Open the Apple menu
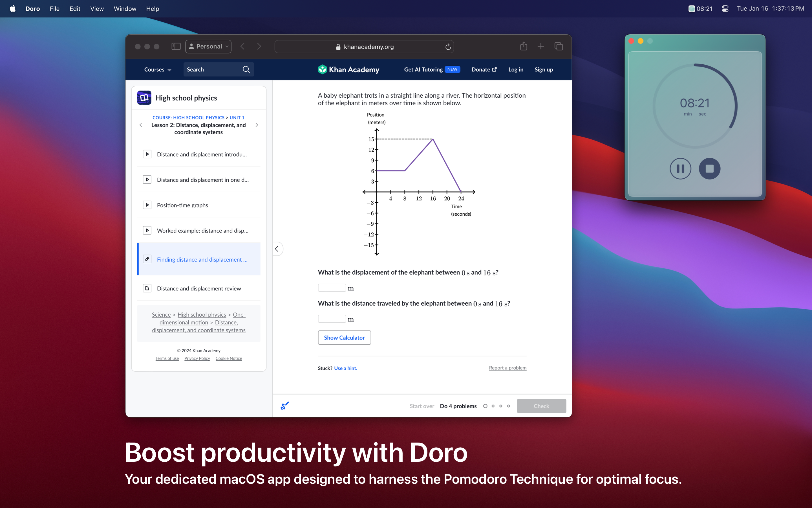812x508 pixels. click(13, 8)
